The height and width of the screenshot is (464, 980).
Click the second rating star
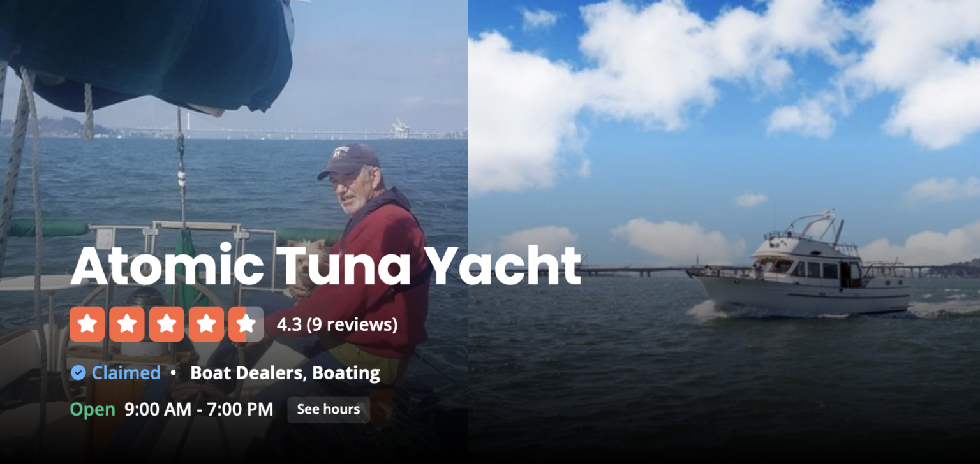127,324
